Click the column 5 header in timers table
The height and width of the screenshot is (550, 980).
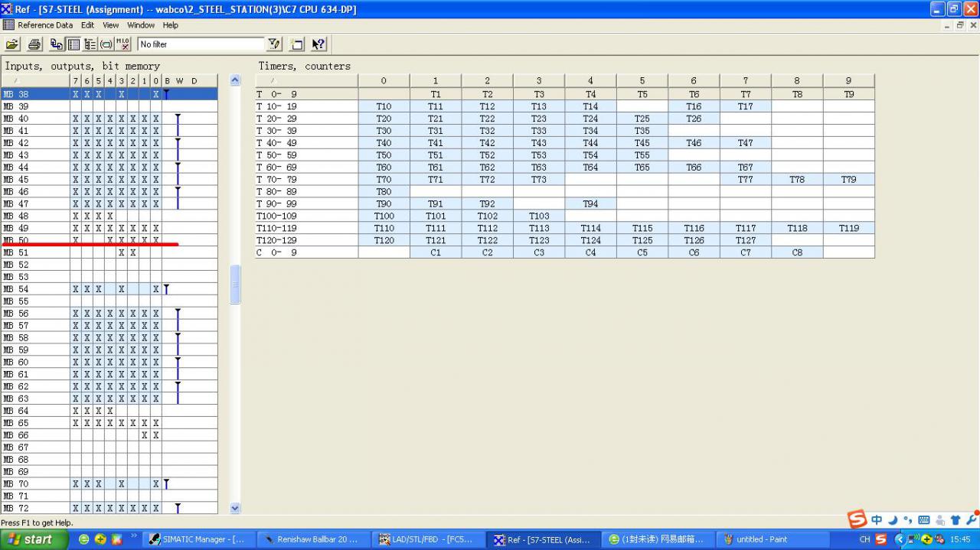642,80
